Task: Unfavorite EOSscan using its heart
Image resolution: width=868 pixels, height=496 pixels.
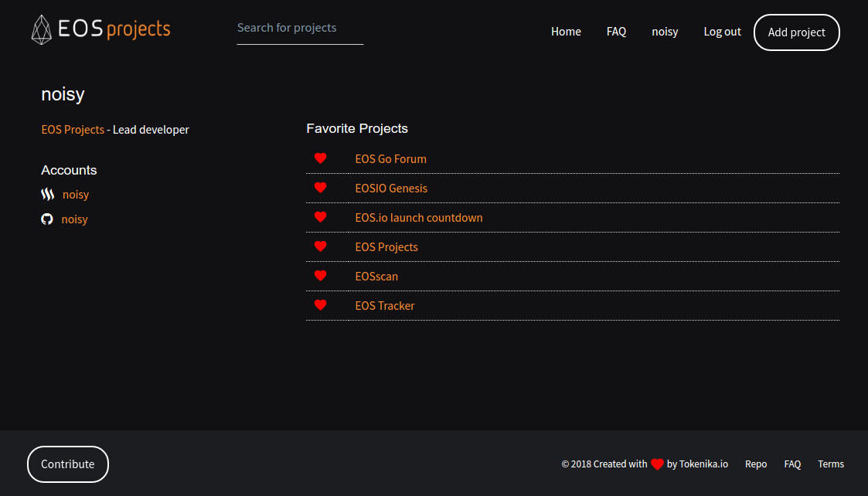Action: click(321, 276)
